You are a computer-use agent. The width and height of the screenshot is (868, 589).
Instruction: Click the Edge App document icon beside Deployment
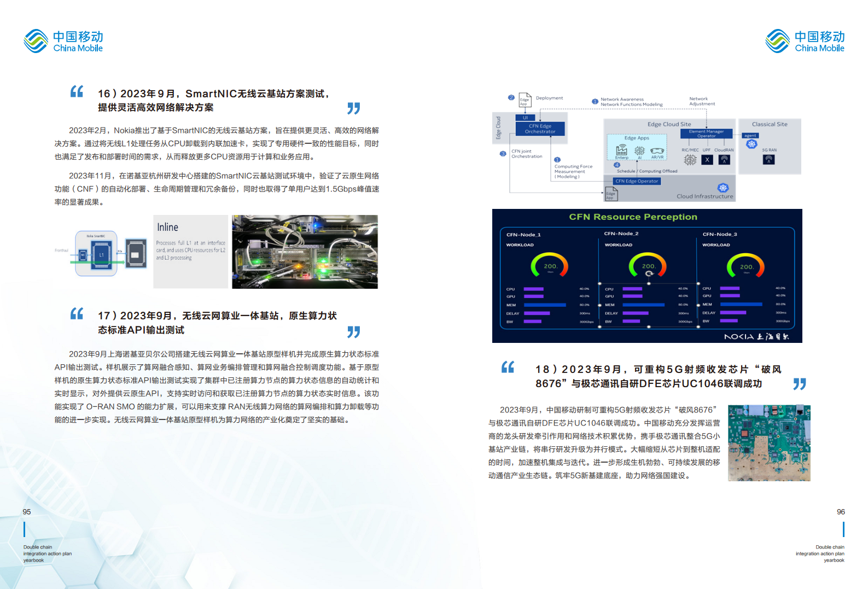click(525, 100)
